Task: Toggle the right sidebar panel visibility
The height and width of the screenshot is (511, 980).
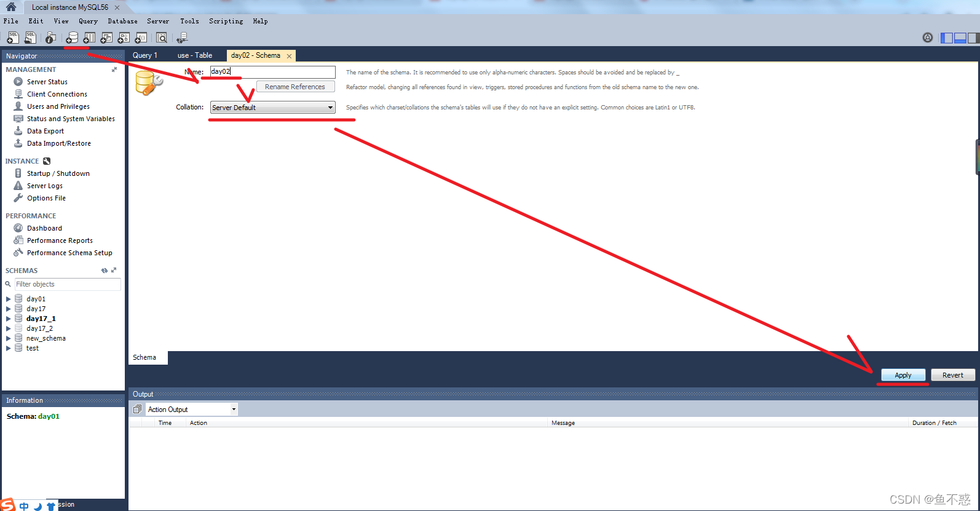Action: [x=973, y=38]
